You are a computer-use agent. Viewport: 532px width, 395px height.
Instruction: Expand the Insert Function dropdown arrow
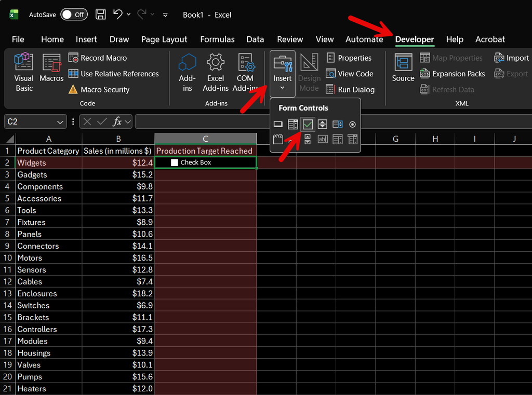pyautogui.click(x=128, y=122)
